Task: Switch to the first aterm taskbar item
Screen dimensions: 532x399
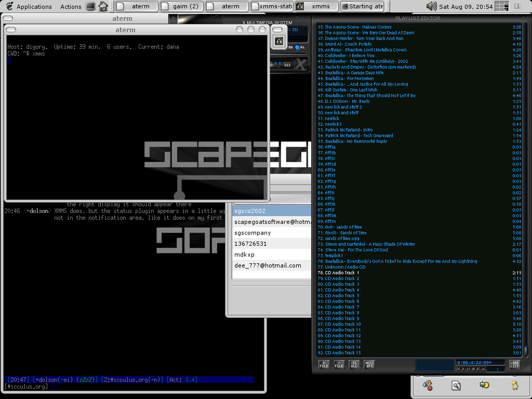Action: [x=137, y=6]
